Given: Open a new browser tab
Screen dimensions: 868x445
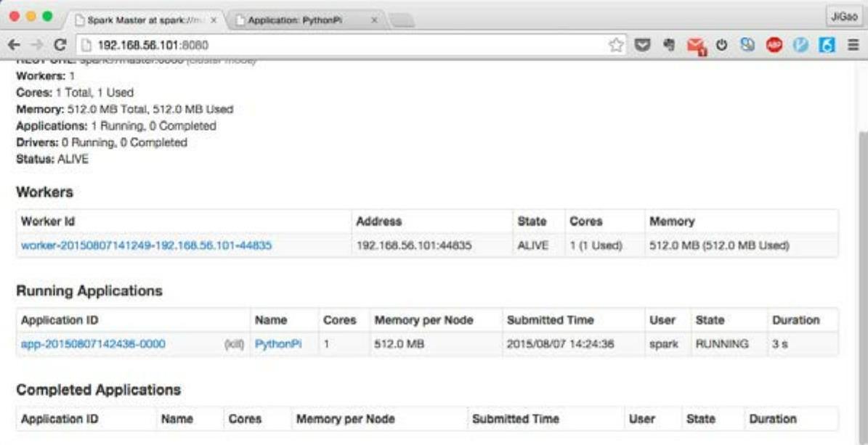Looking at the screenshot, I should click(402, 20).
